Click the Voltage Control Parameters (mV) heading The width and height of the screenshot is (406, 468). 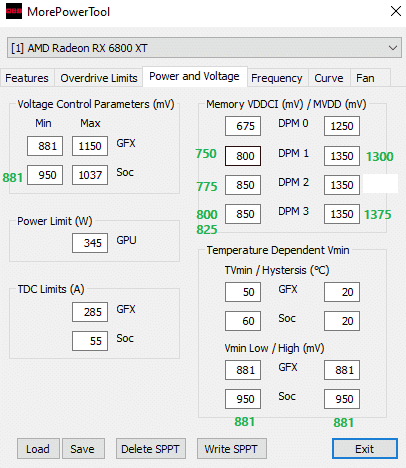point(96,104)
